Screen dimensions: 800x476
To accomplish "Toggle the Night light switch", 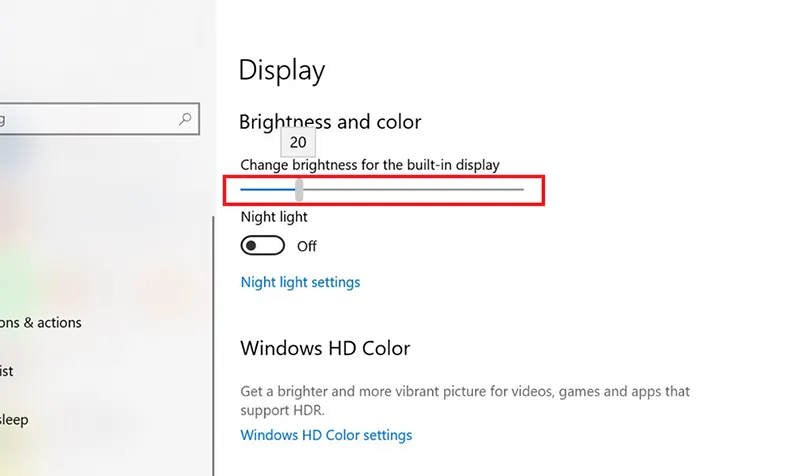I will [x=263, y=245].
